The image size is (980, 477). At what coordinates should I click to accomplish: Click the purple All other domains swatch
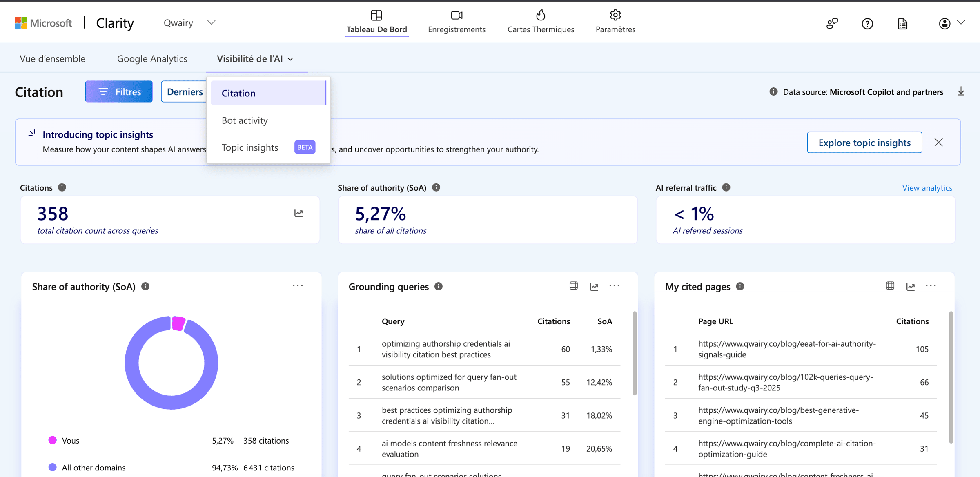tap(52, 467)
